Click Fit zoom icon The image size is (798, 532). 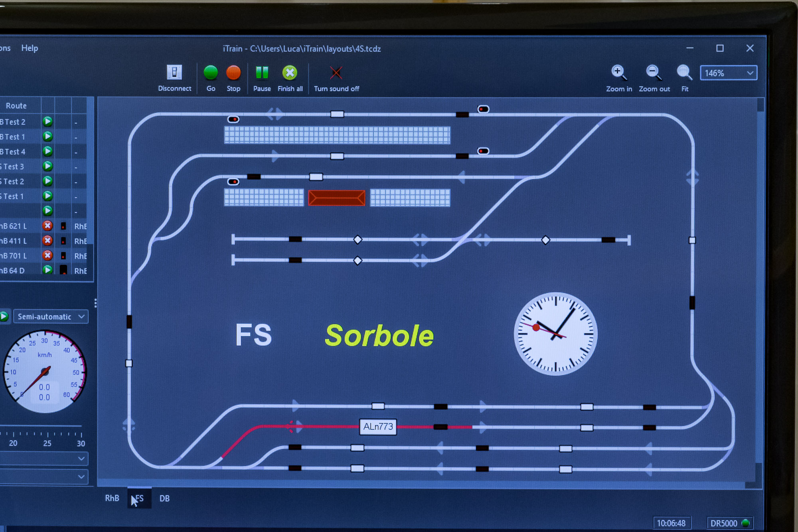[684, 73]
